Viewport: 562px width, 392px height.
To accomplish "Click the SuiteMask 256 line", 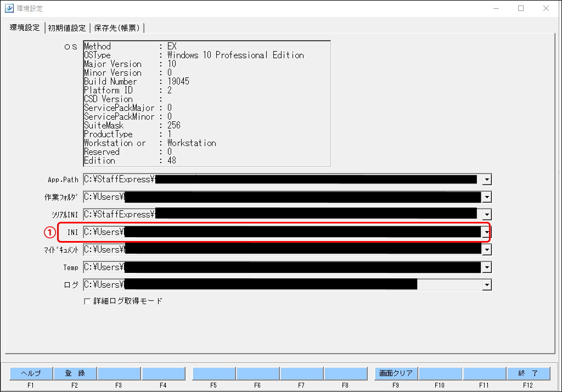I will click(x=132, y=125).
